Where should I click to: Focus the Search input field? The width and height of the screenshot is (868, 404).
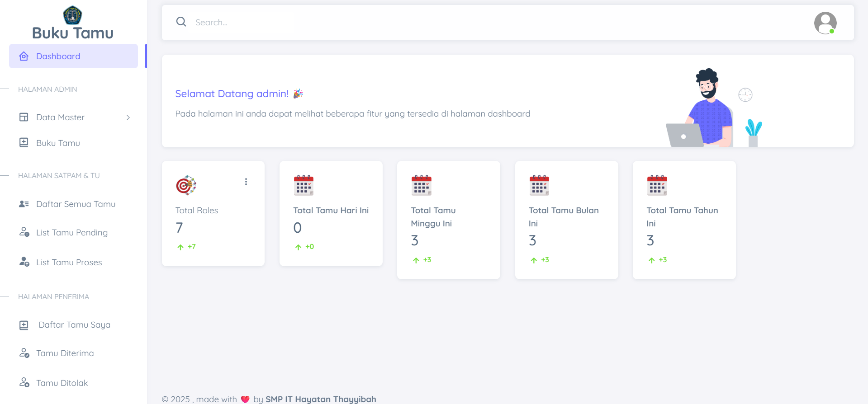(x=244, y=22)
